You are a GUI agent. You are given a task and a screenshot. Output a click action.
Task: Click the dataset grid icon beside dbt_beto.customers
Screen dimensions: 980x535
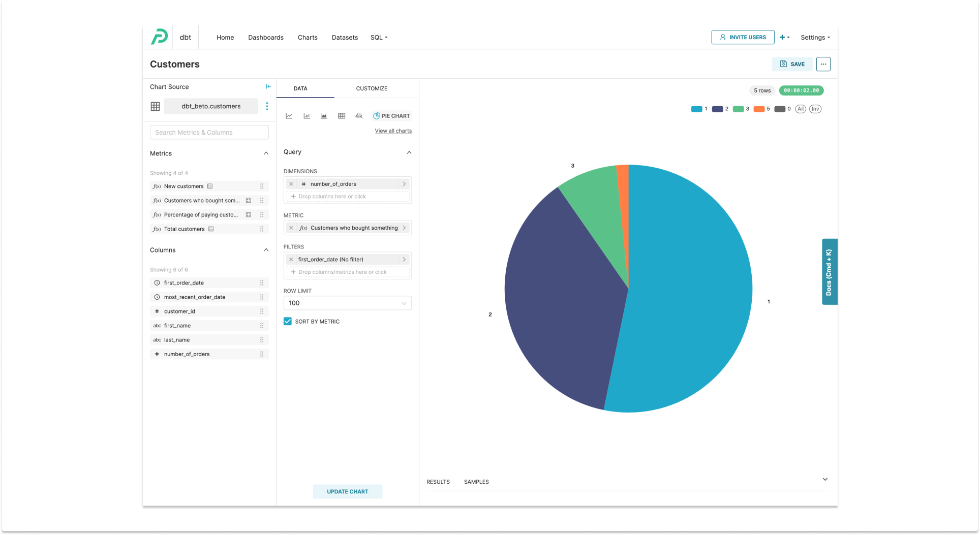(x=155, y=106)
